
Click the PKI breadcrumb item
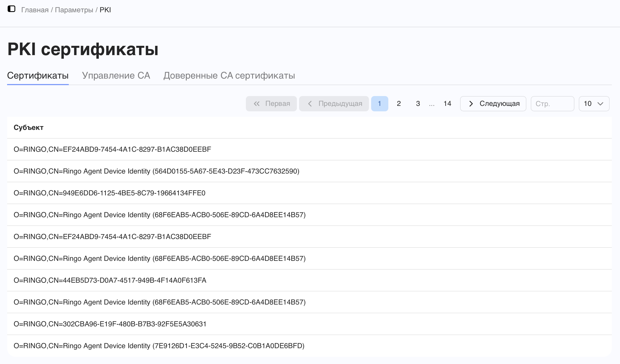pos(105,10)
